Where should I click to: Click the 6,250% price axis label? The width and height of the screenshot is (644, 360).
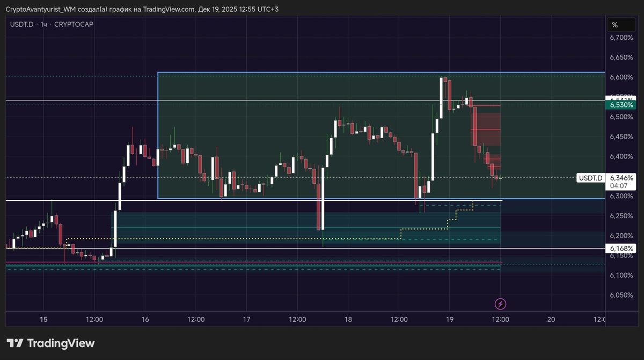pyautogui.click(x=621, y=216)
